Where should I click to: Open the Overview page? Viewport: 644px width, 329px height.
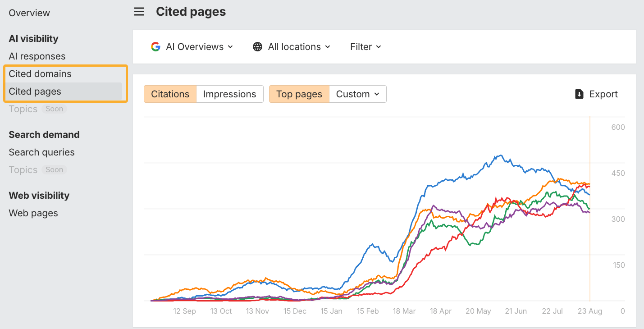(29, 13)
